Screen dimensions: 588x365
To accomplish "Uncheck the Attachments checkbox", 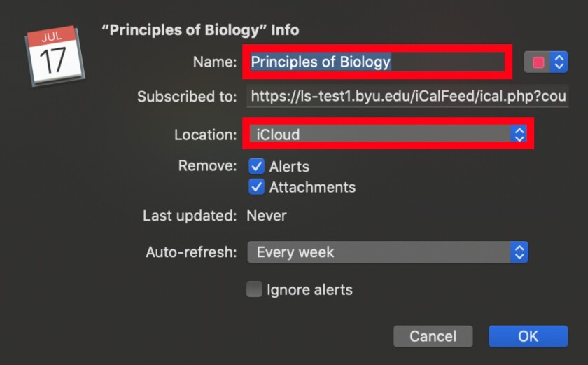I will coord(257,188).
